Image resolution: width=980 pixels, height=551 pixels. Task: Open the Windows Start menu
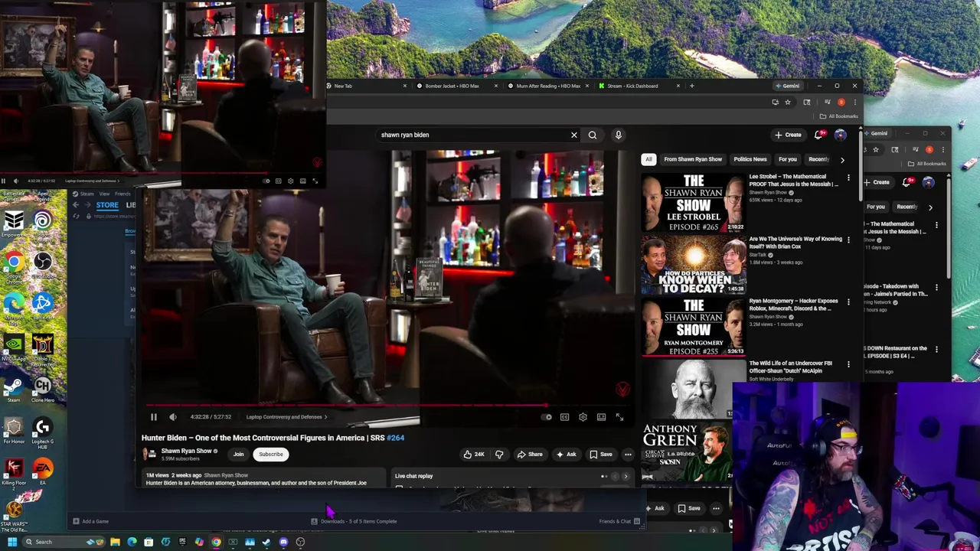pyautogui.click(x=12, y=542)
